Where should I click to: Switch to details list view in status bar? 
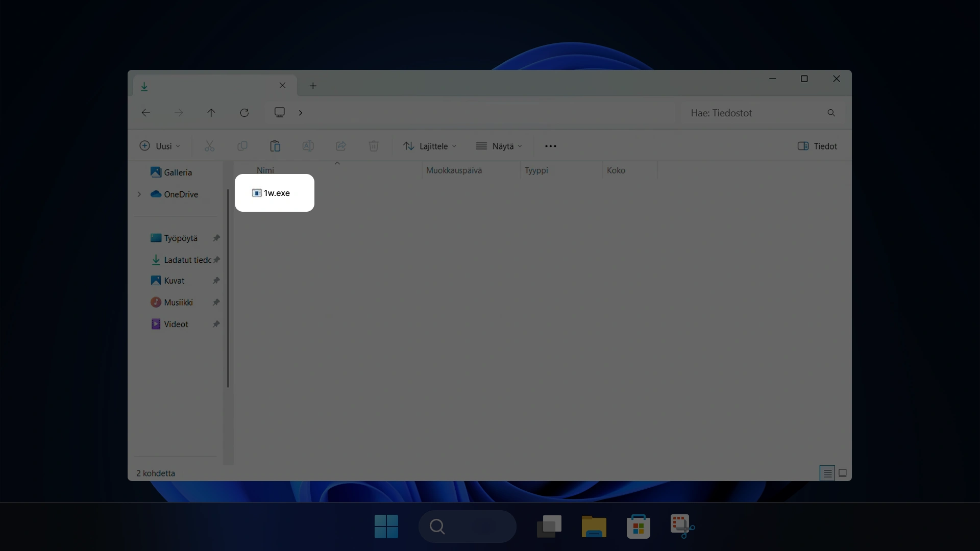(x=827, y=473)
